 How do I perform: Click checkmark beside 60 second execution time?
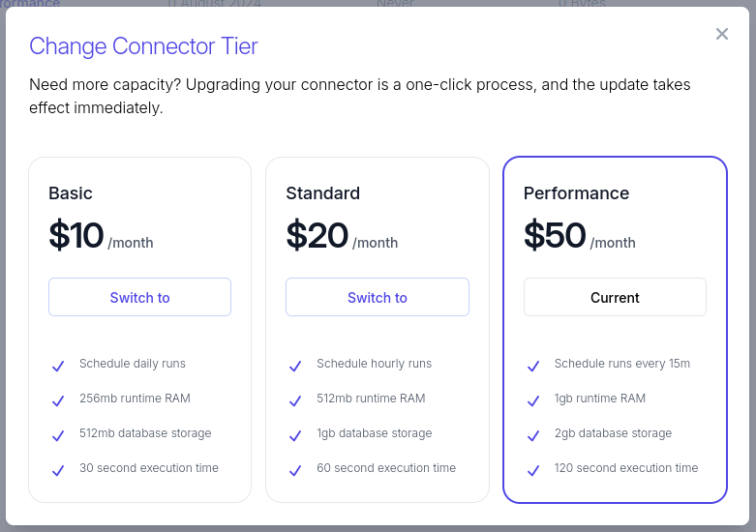pos(295,470)
